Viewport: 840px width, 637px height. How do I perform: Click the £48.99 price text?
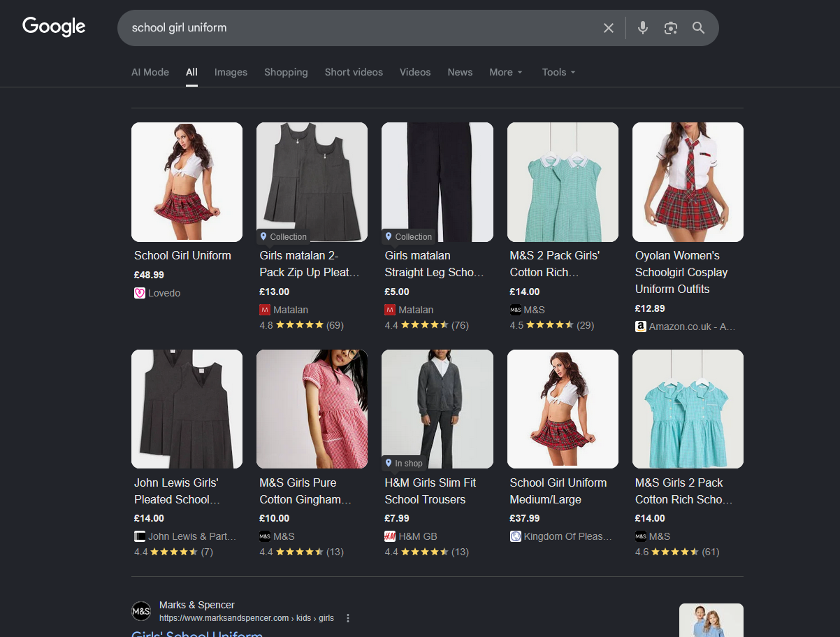tap(149, 275)
